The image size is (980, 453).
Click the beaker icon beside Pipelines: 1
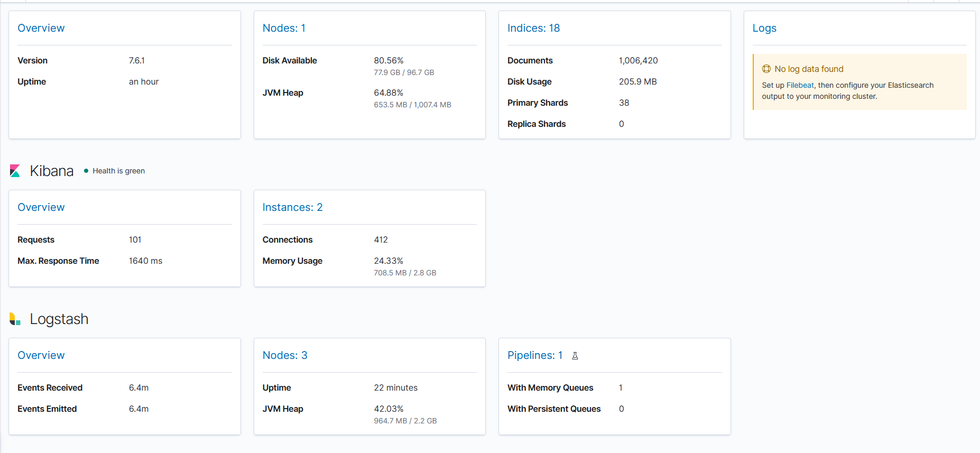575,356
